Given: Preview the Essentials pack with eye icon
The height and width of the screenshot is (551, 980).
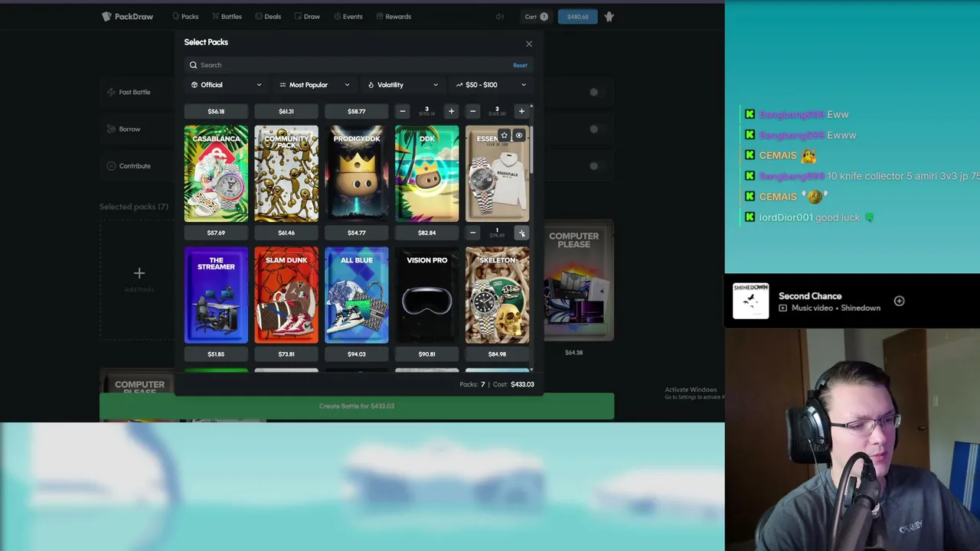Looking at the screenshot, I should pos(519,135).
